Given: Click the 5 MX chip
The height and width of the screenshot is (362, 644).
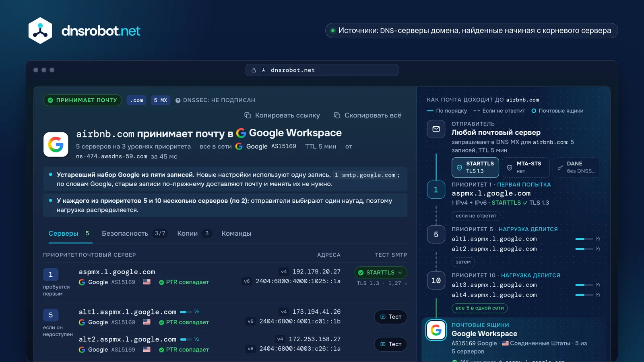Looking at the screenshot, I should [x=160, y=101].
